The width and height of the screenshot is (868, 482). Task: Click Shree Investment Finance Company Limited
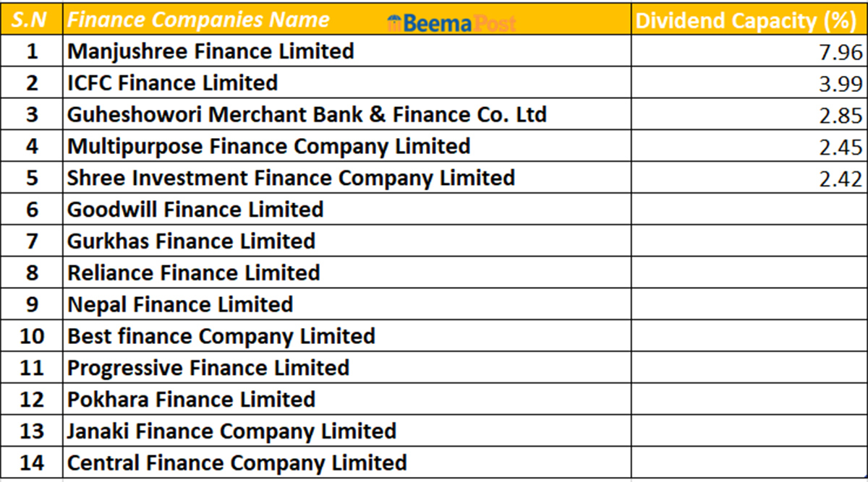click(x=291, y=178)
